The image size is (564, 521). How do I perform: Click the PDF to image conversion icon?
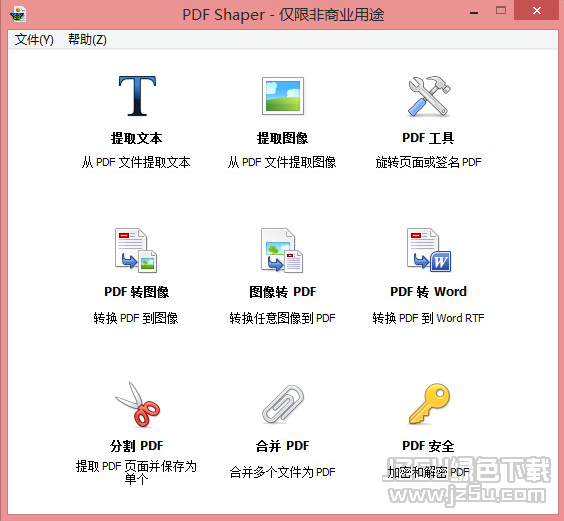(136, 250)
